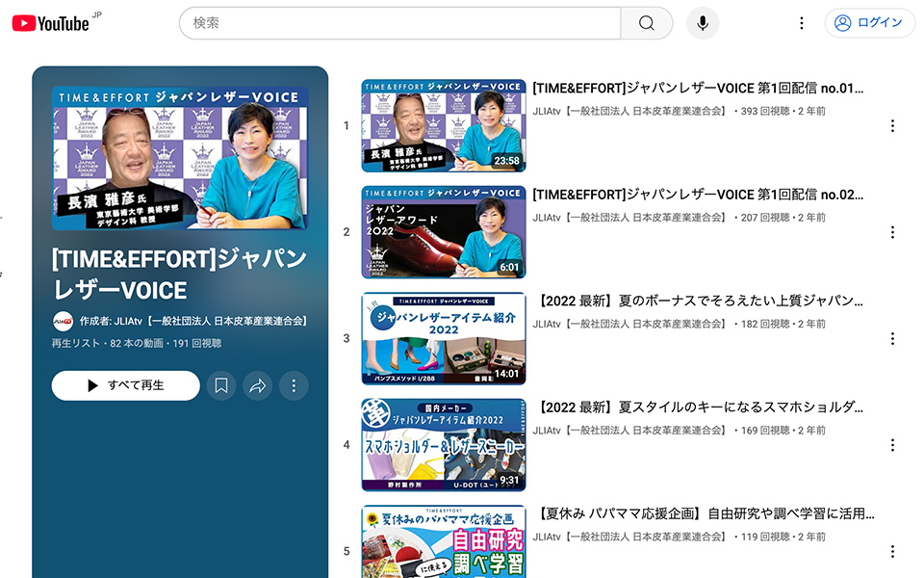Open video 5 thumbnail 自由研究 調べ学習
Viewport: 924px width, 578px height.
coord(443,541)
